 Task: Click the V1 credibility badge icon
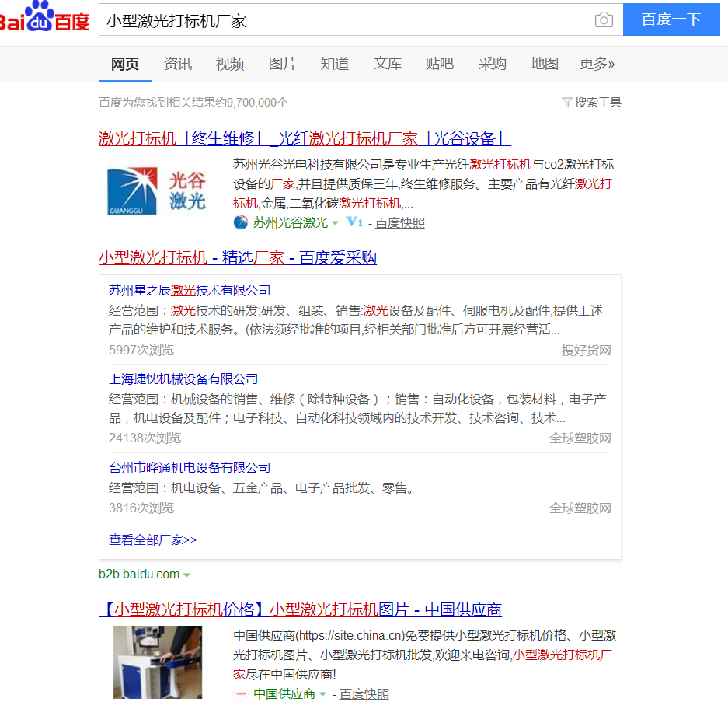tap(354, 222)
